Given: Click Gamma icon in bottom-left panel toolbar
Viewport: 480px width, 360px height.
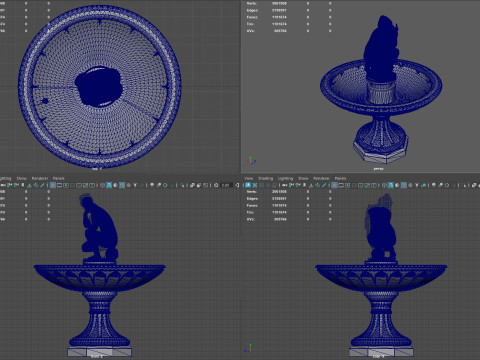Looking at the screenshot, I should click(237, 185).
